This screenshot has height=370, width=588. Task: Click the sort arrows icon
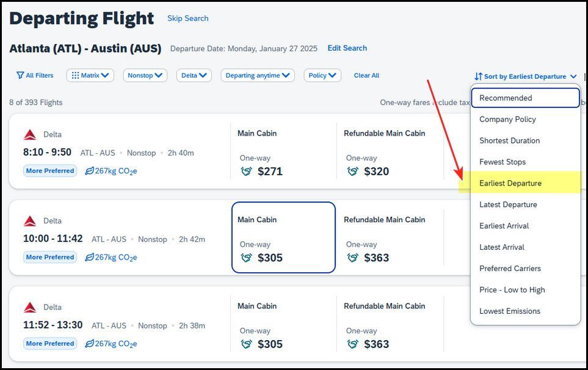click(x=478, y=76)
